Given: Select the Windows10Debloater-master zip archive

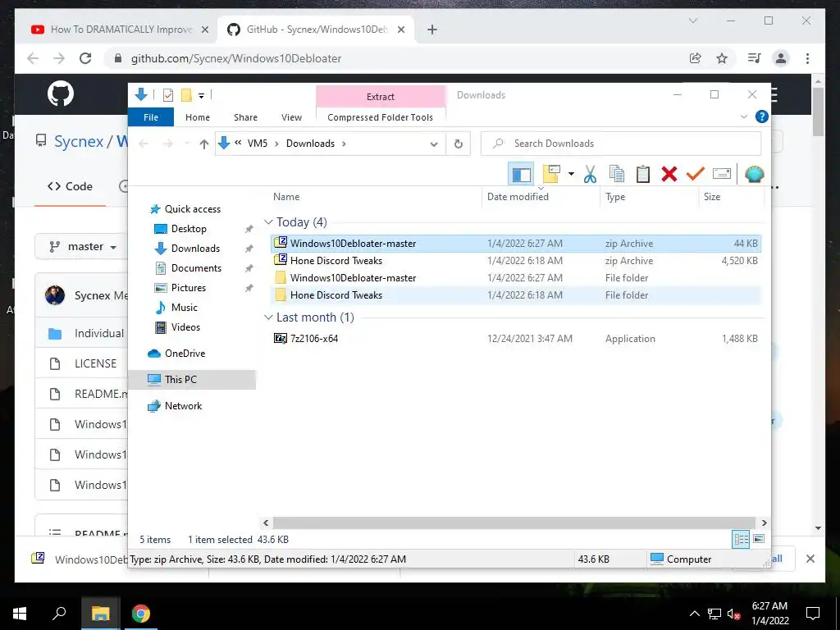Looking at the screenshot, I should (515, 243).
